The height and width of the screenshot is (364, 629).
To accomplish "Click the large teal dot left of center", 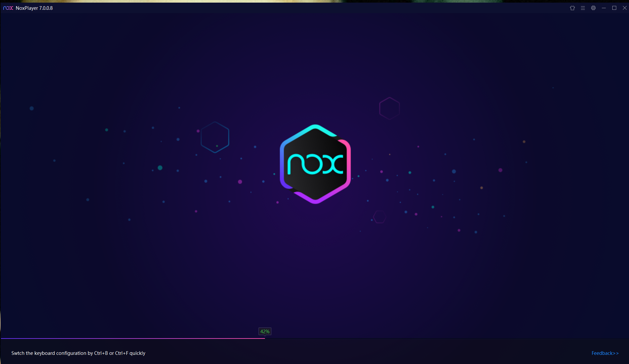I will click(x=160, y=168).
